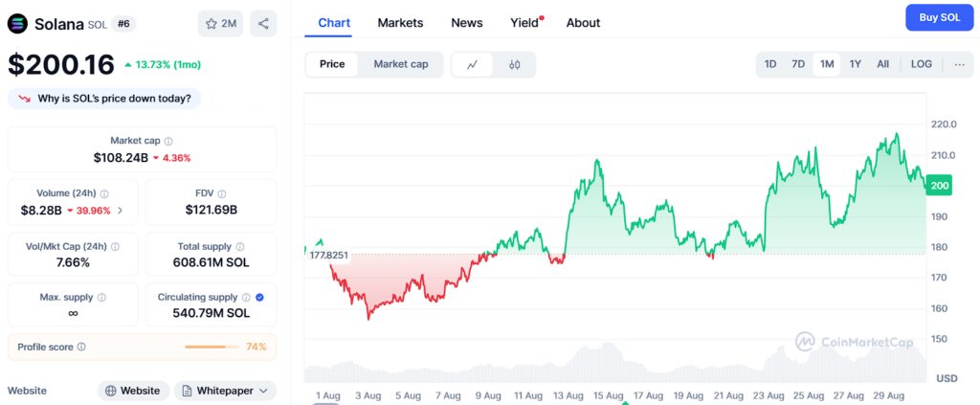Toggle chart to Price
The image size is (980, 405).
(332, 64)
